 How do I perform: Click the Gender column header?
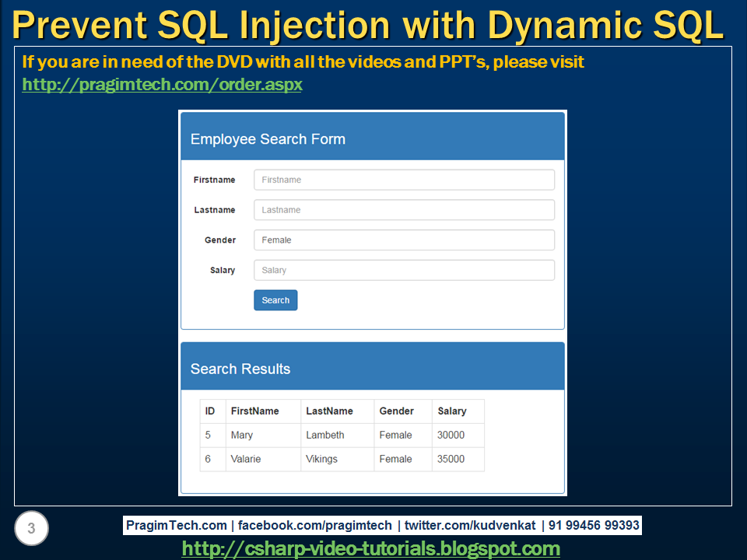395,411
